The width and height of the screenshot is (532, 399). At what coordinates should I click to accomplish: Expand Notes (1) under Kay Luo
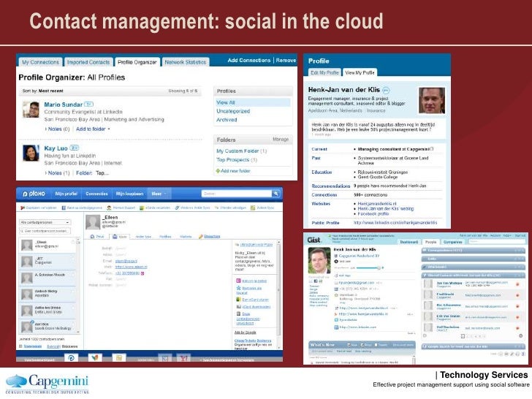pos(57,173)
